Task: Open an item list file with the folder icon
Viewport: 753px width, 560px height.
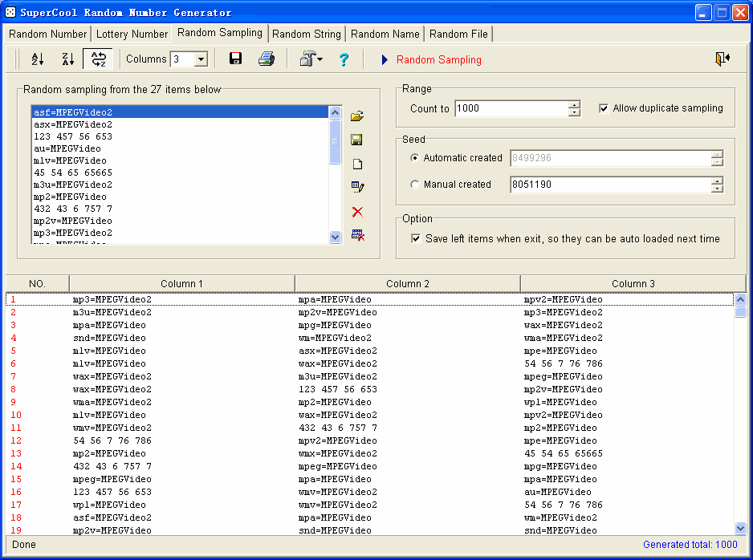Action: tap(357, 116)
